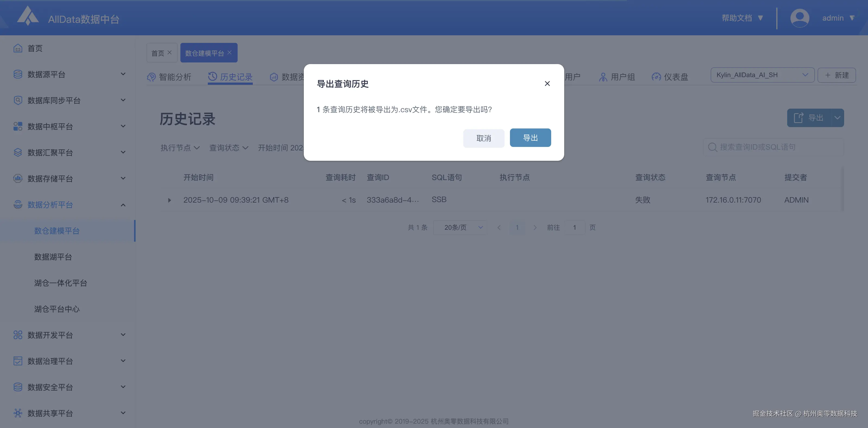Select the 首页 home icon in sidebar

point(18,48)
